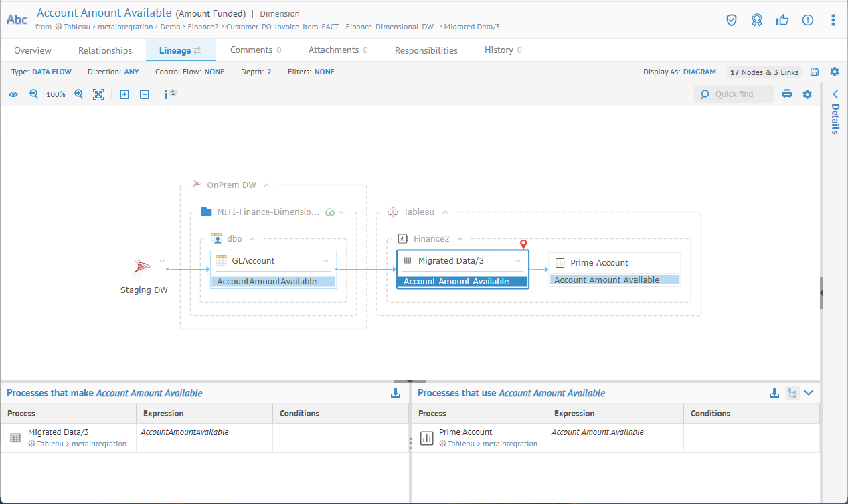Viewport: 848px width, 504px height.
Task: Open the Relationships tab
Action: [x=105, y=50]
